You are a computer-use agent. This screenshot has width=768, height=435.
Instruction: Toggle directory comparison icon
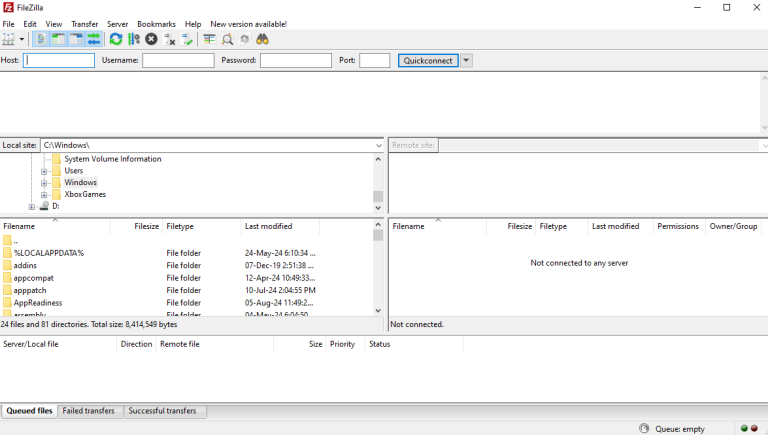(227, 39)
